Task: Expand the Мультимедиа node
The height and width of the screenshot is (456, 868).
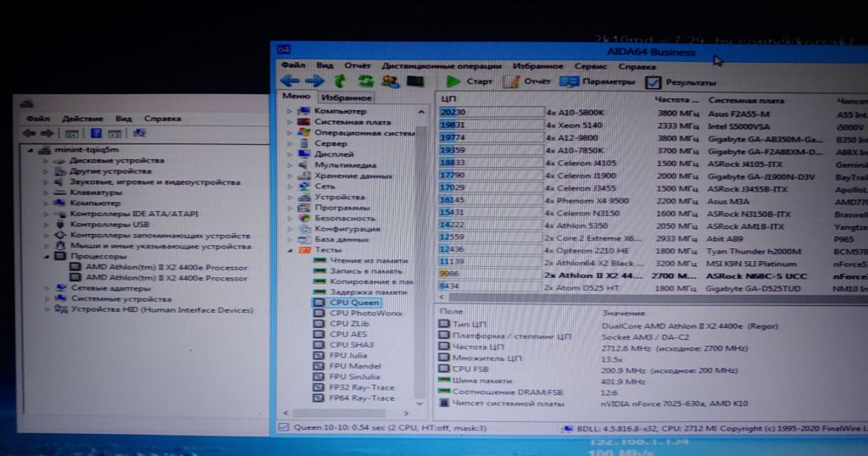Action: click(x=289, y=165)
